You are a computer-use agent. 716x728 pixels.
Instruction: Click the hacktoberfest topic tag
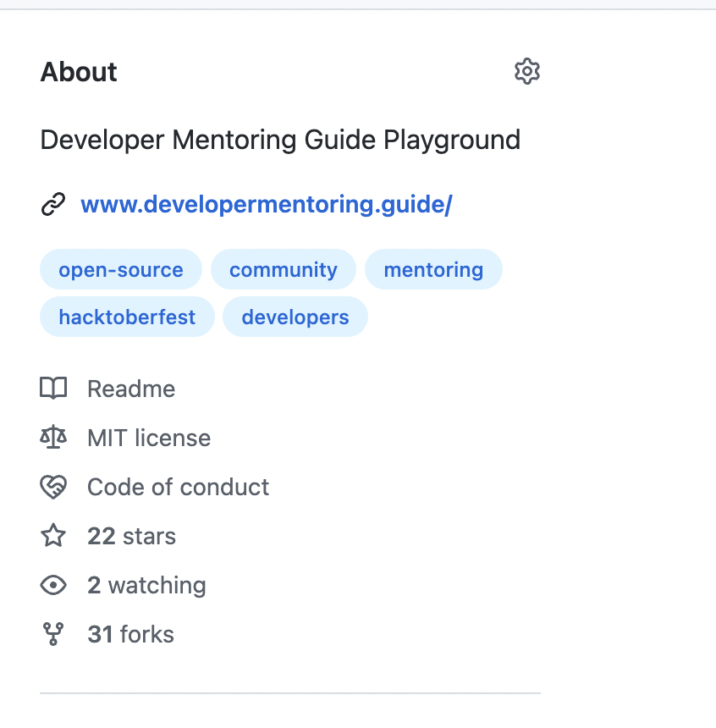pos(127,317)
